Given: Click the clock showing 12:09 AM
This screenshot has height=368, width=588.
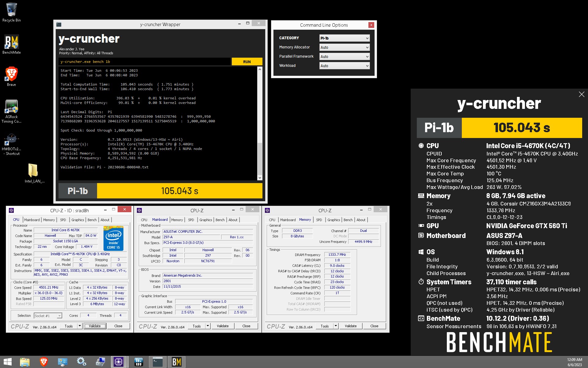Looking at the screenshot, I should coord(575,360).
